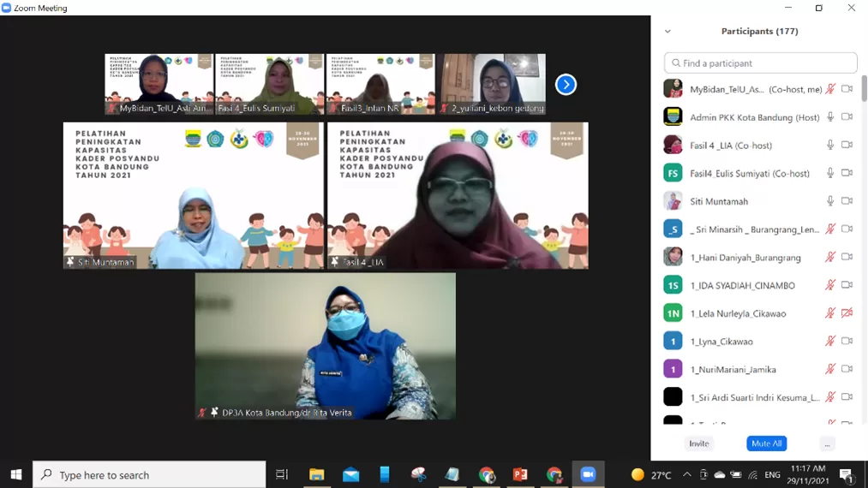
Task: Show hidden system tray icons
Action: click(687, 474)
